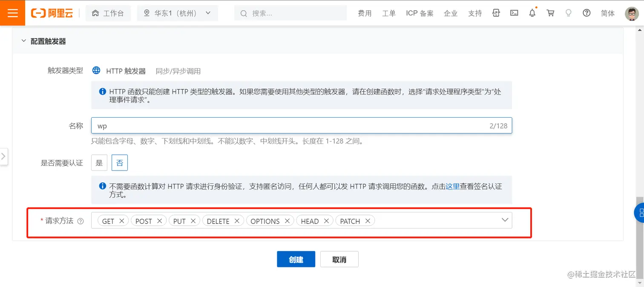Open notifications bell icon
Screen dimensions: 644x287
click(x=532, y=13)
